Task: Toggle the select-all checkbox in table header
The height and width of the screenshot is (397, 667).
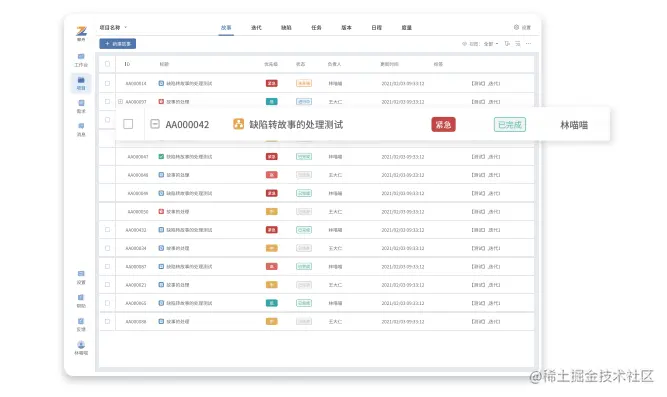Action: [107, 64]
